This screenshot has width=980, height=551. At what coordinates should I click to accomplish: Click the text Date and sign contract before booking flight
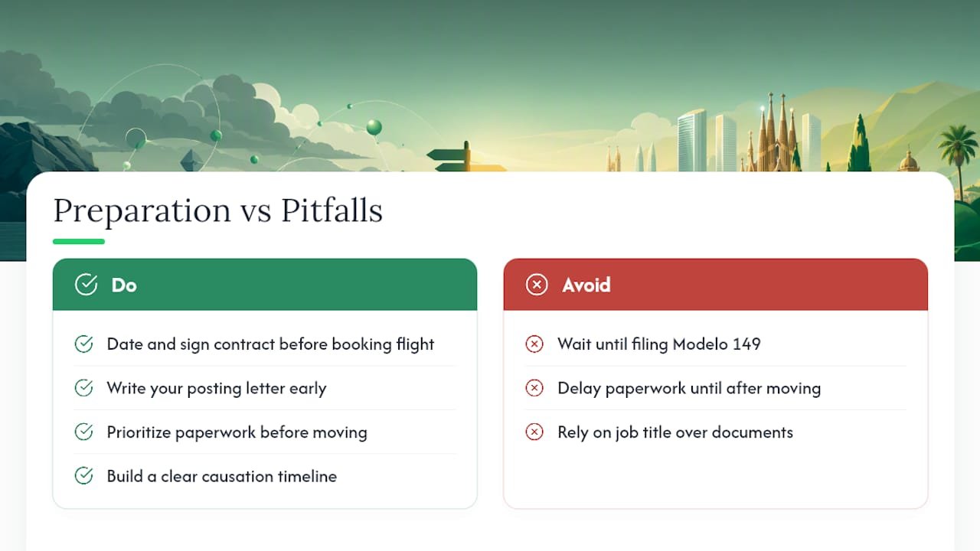click(270, 344)
